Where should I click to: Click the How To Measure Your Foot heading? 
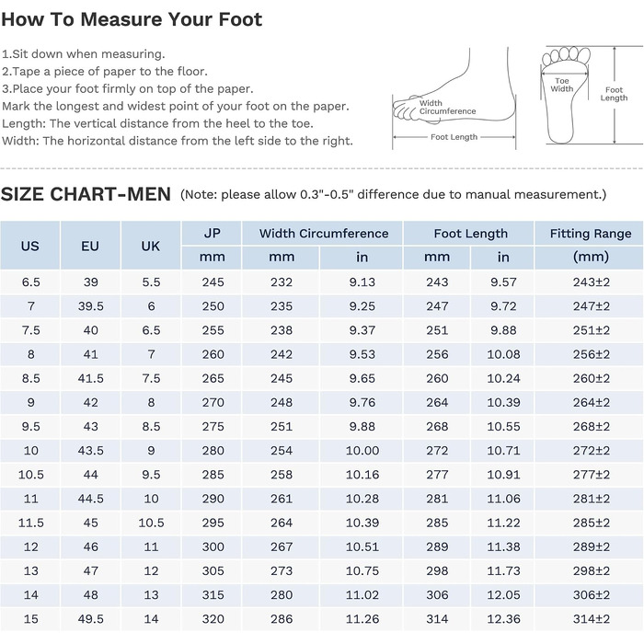132,19
